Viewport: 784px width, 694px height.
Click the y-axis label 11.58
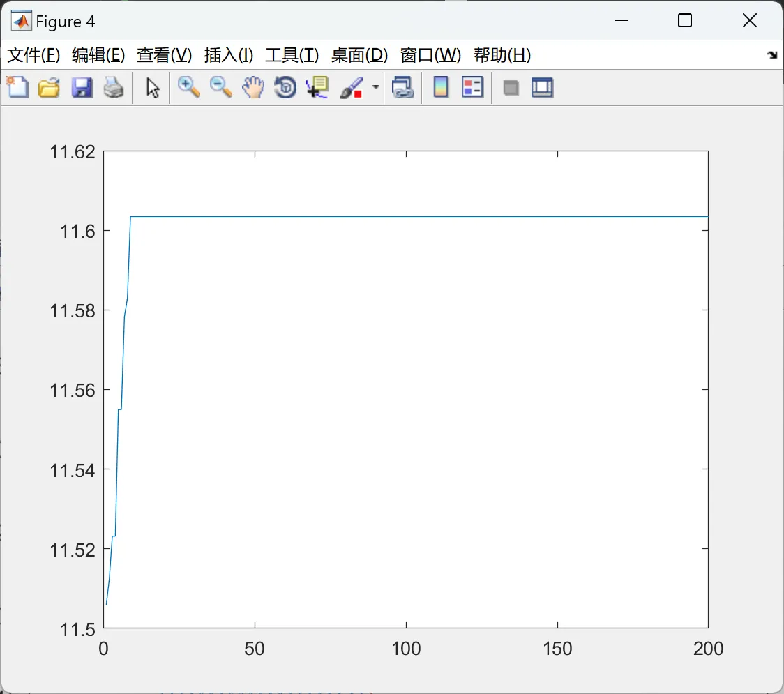[72, 311]
